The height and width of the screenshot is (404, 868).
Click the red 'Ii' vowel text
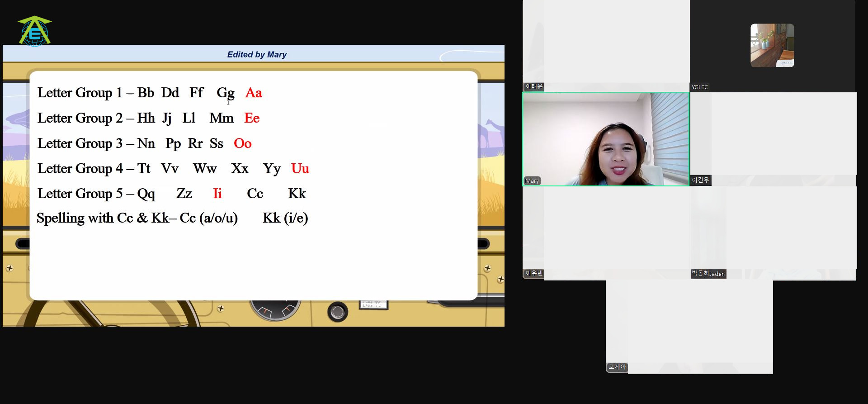point(217,194)
